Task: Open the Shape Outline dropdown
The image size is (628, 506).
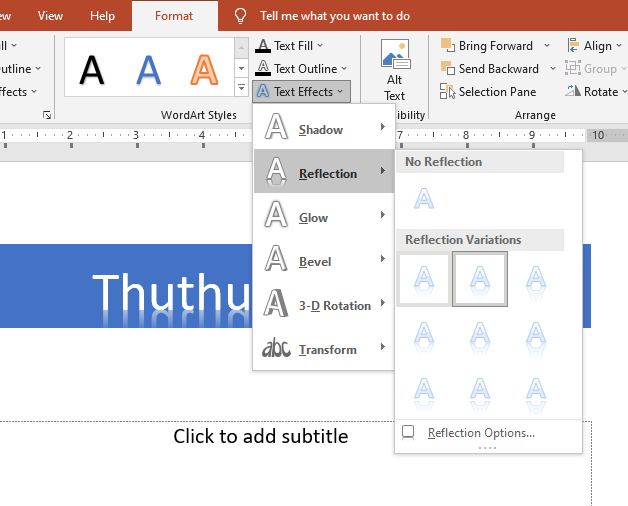Action: [20, 69]
